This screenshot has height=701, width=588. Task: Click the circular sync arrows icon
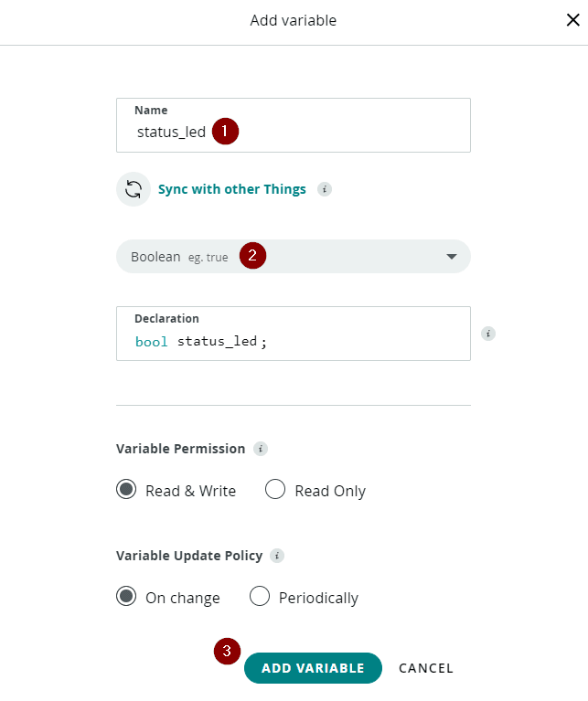coord(134,189)
